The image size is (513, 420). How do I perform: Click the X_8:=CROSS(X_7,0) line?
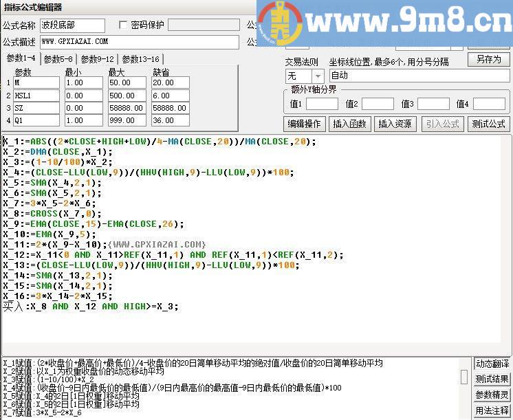53,214
